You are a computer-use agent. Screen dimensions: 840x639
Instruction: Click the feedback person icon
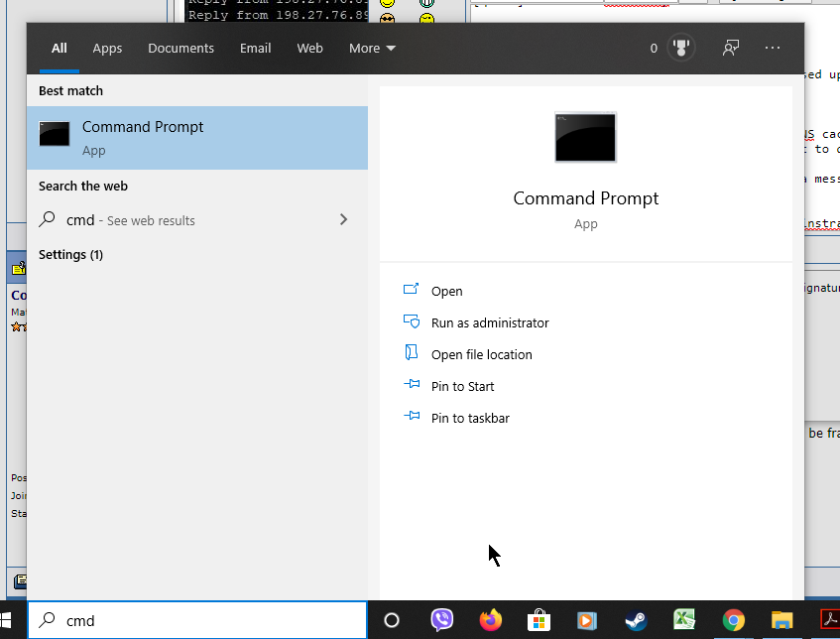click(x=731, y=48)
